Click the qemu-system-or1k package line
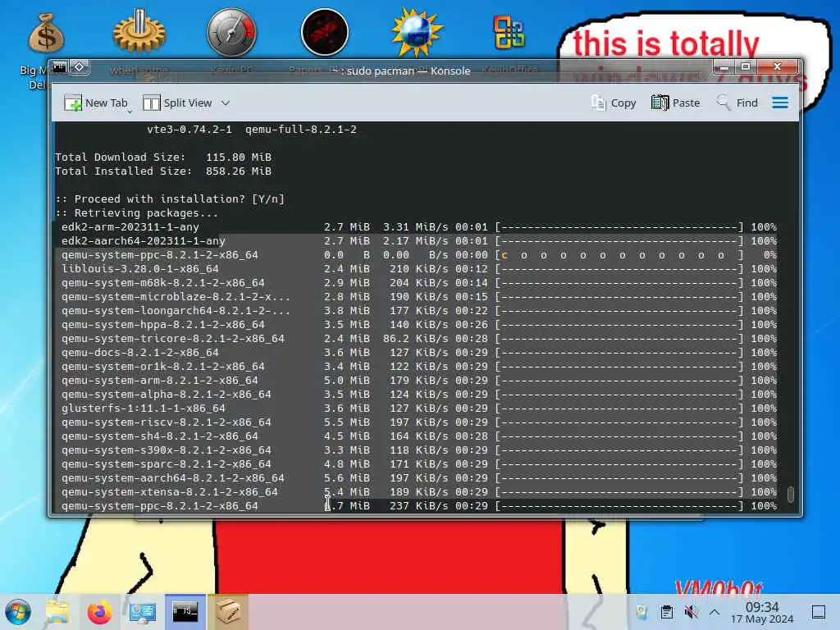This screenshot has height=630, width=840. 419,367
